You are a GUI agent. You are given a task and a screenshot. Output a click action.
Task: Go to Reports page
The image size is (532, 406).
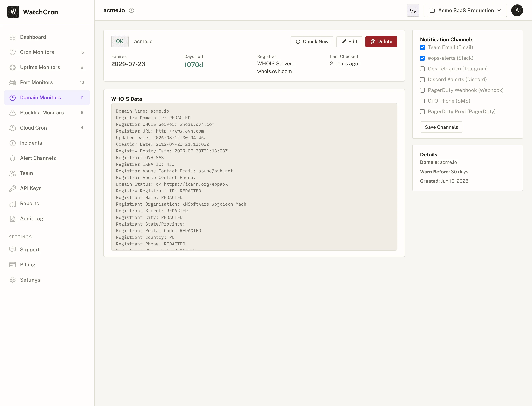[x=47, y=204]
